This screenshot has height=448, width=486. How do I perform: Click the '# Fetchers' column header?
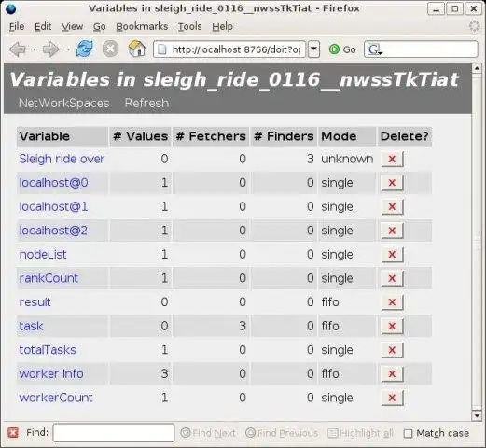point(211,136)
